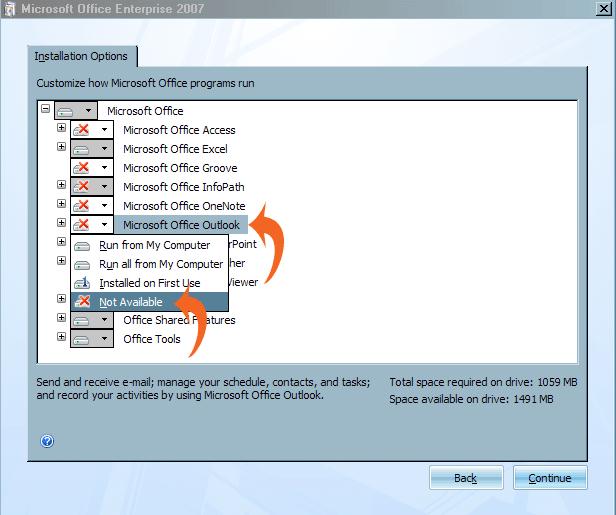Click the red X icon for Groove

[81, 167]
